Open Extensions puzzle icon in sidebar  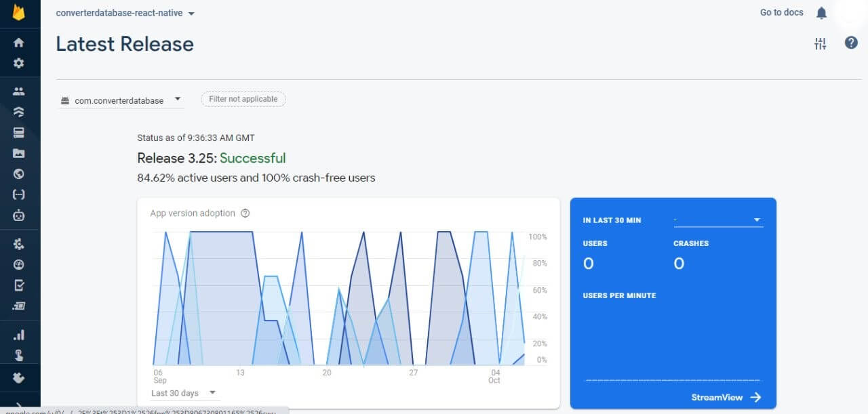pos(19,377)
